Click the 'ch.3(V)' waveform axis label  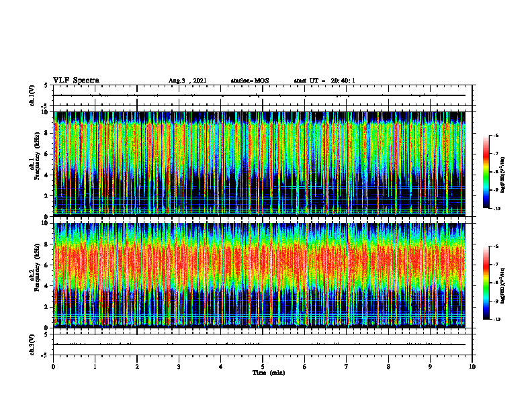[x=32, y=345]
